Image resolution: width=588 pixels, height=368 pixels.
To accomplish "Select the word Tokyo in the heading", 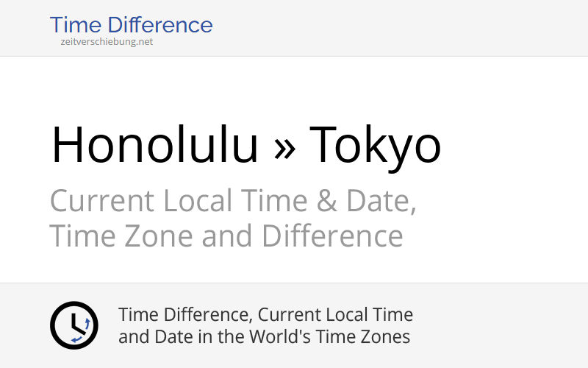I will 375,144.
